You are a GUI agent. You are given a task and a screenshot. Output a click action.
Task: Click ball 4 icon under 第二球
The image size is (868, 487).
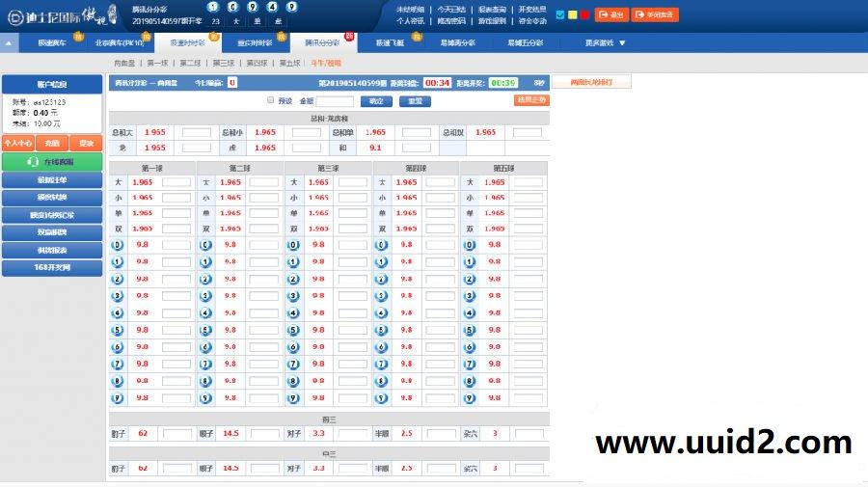(x=205, y=313)
